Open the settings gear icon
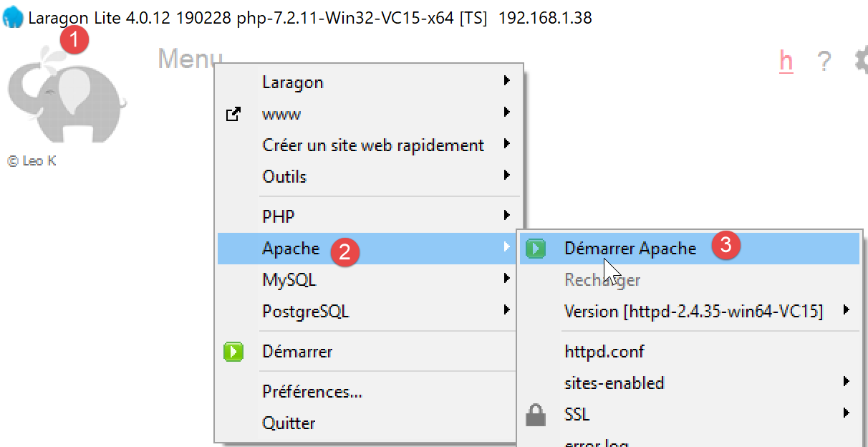The image size is (868, 447). coord(862,62)
